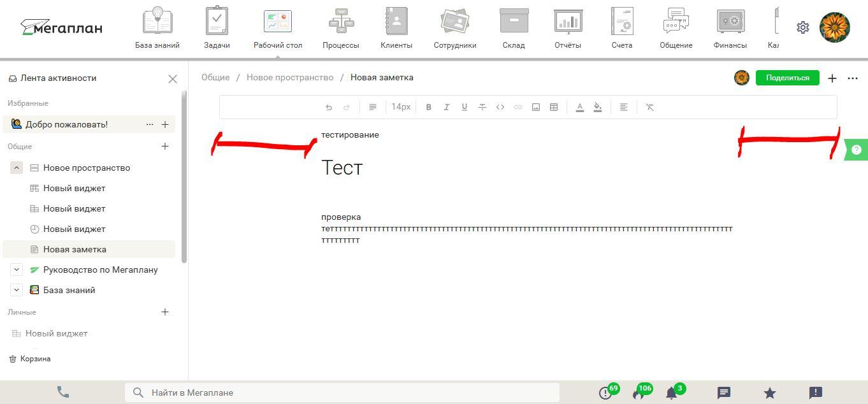The width and height of the screenshot is (868, 404).
Task: Select Новое пространство in the sidebar
Action: (87, 168)
